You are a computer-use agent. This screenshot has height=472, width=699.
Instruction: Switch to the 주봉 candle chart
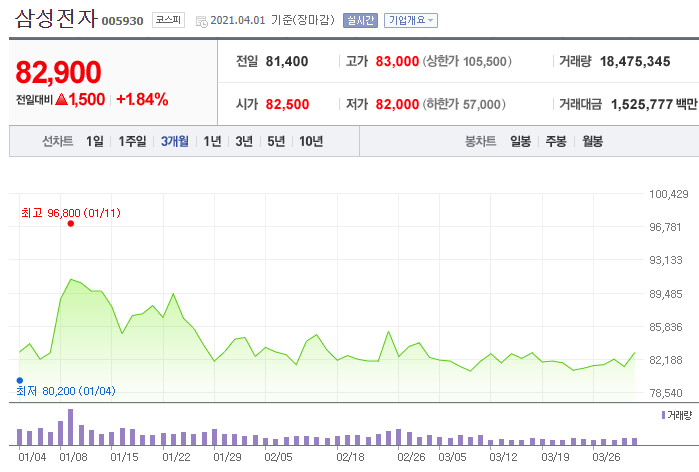coord(556,141)
